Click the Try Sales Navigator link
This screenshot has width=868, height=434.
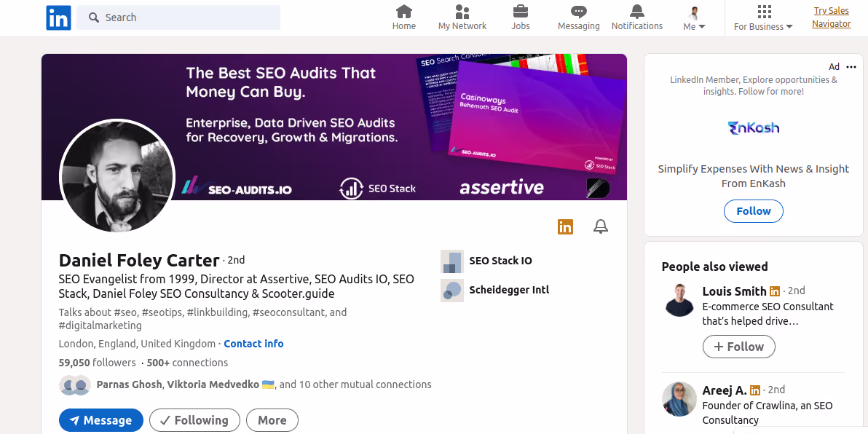tap(832, 17)
